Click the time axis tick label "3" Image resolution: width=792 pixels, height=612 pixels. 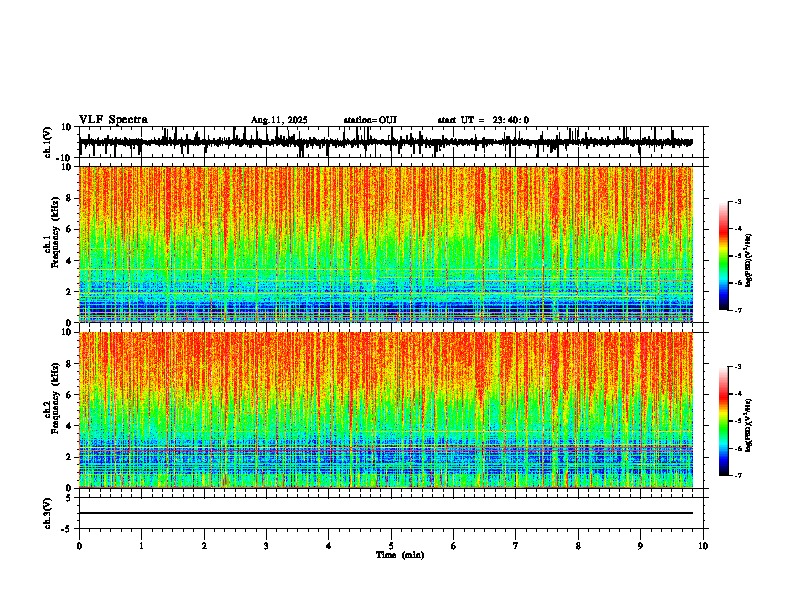coord(266,546)
